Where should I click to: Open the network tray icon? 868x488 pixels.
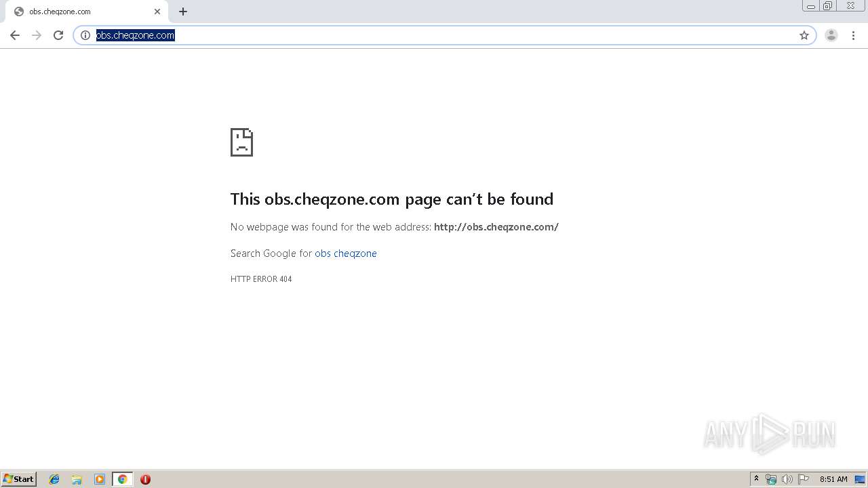pos(771,479)
